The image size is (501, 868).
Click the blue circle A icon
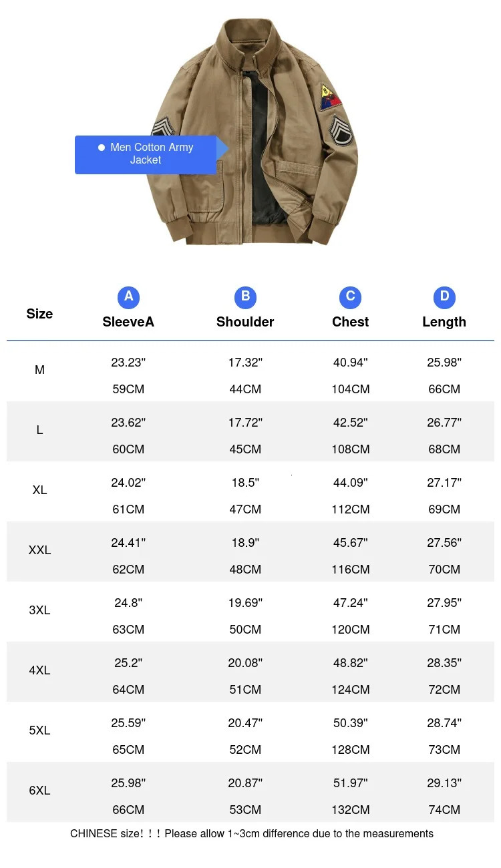128,297
